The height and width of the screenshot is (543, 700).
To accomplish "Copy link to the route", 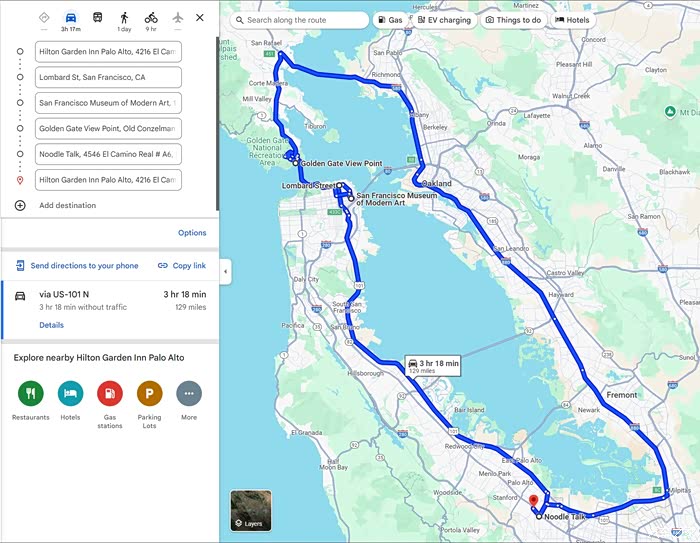I will click(182, 266).
